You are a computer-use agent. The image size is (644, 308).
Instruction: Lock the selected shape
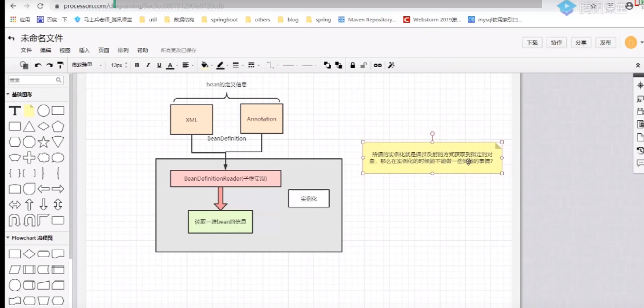[352, 65]
